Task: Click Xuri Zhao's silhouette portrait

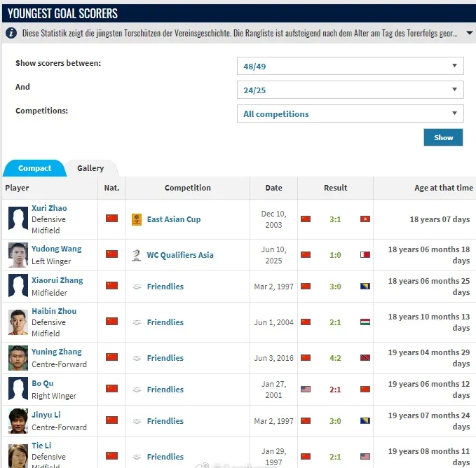Action: pos(18,219)
